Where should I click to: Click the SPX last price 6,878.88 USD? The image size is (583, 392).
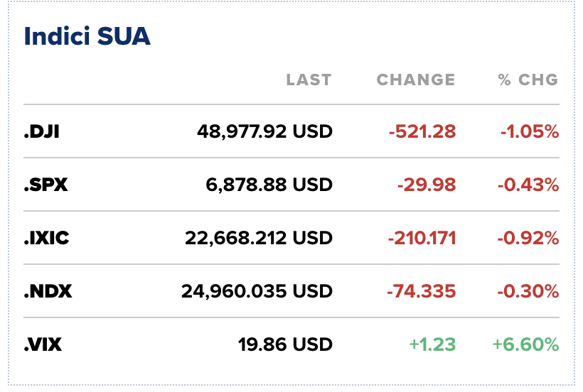click(270, 185)
